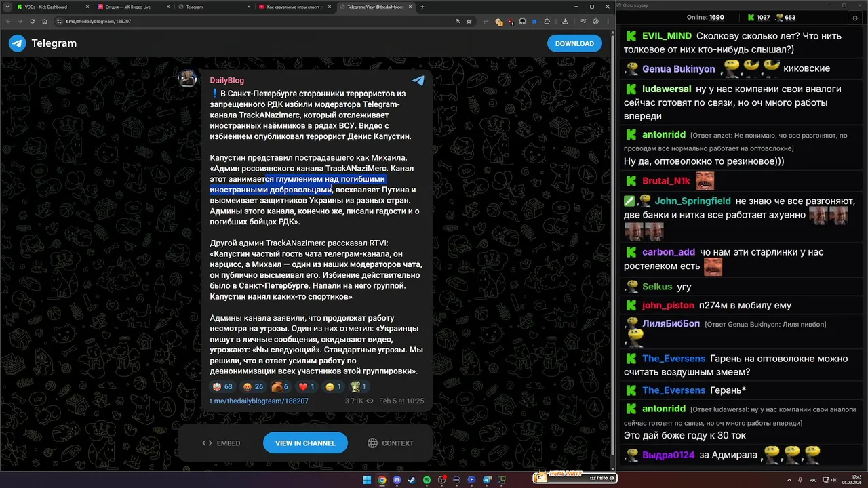Open Discord from the taskbar
The image size is (868, 488).
point(397,480)
